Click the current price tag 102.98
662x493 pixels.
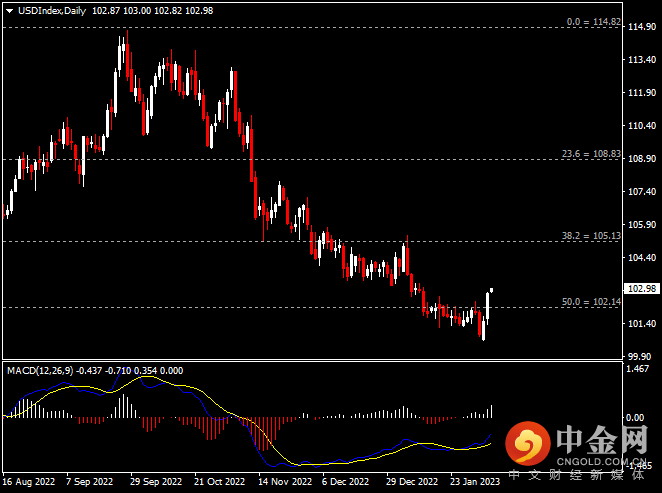click(636, 288)
